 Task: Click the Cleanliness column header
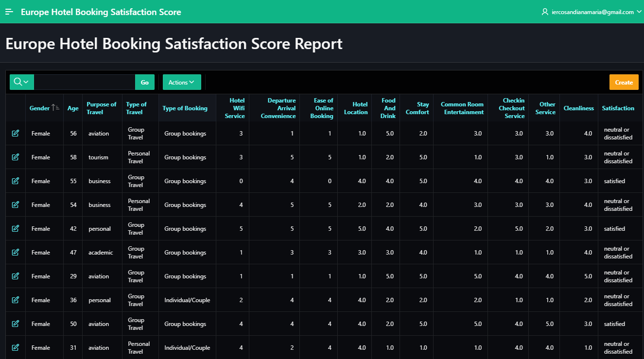(x=578, y=108)
